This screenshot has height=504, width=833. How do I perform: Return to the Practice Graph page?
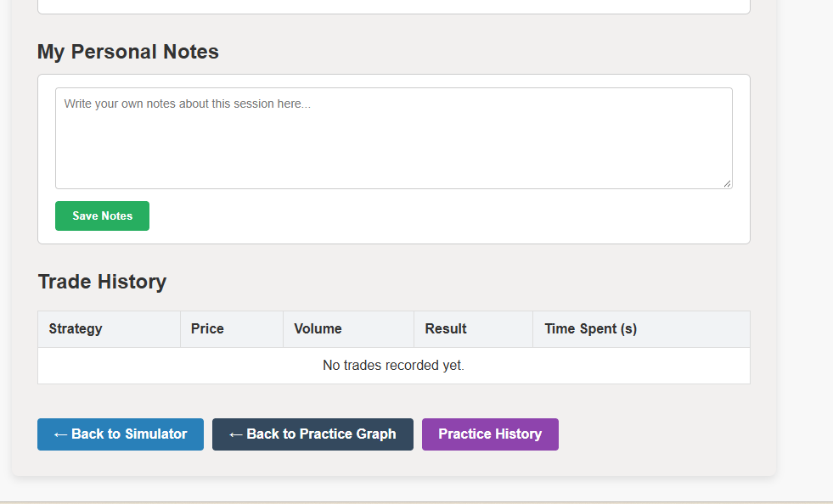[x=313, y=434]
